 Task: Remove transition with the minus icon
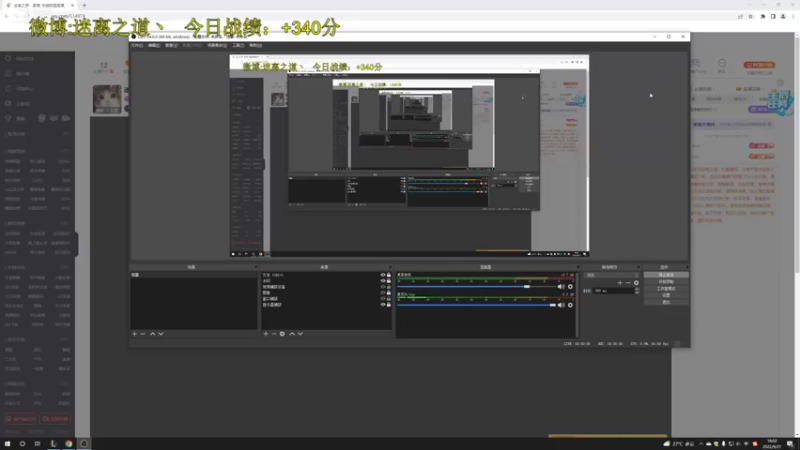pyautogui.click(x=628, y=283)
